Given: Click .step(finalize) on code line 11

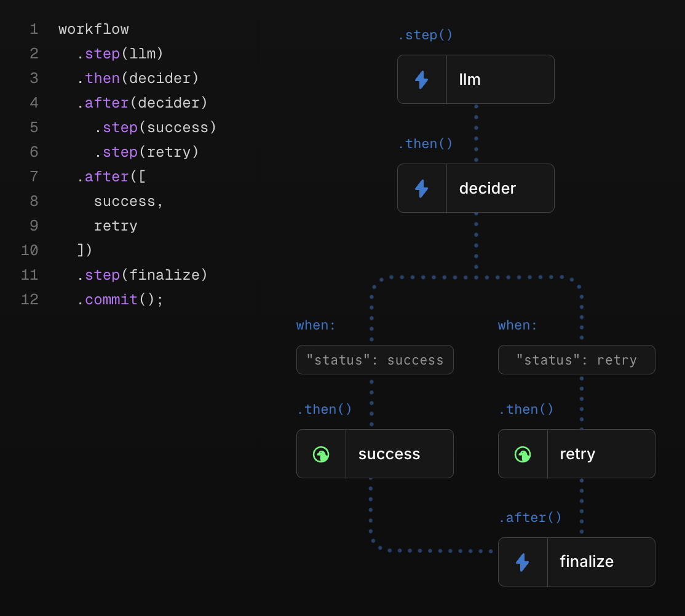Looking at the screenshot, I should pyautogui.click(x=142, y=275).
